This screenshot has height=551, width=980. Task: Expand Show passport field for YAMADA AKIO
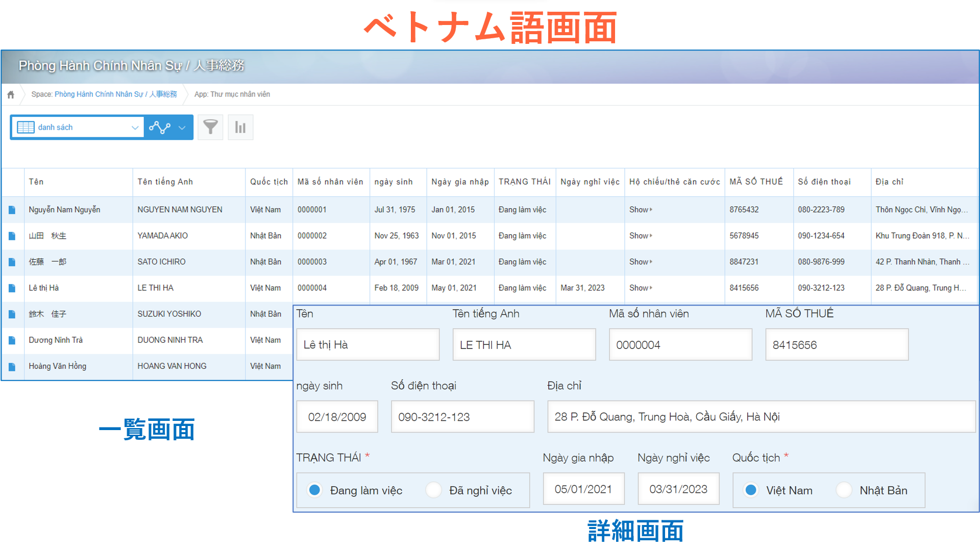(x=641, y=236)
